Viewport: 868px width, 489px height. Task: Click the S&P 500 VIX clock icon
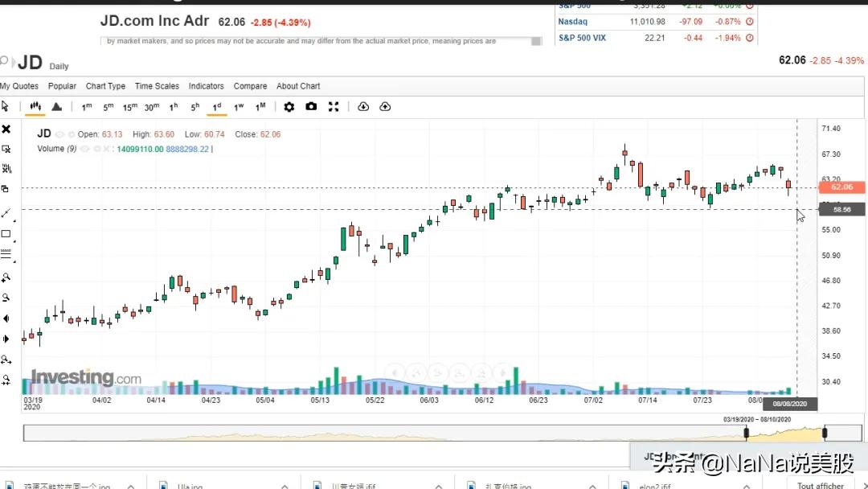pyautogui.click(x=750, y=38)
